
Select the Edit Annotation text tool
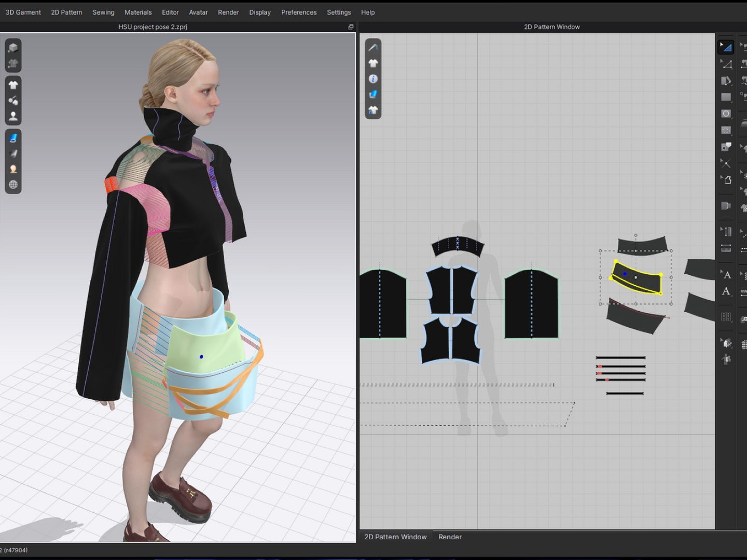(726, 275)
